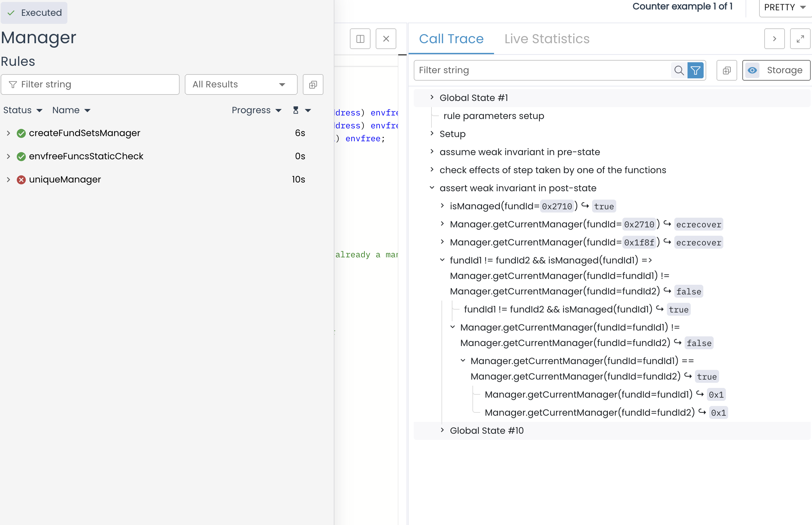This screenshot has height=525, width=812.
Task: Click the split-panel layout icon
Action: coord(360,39)
